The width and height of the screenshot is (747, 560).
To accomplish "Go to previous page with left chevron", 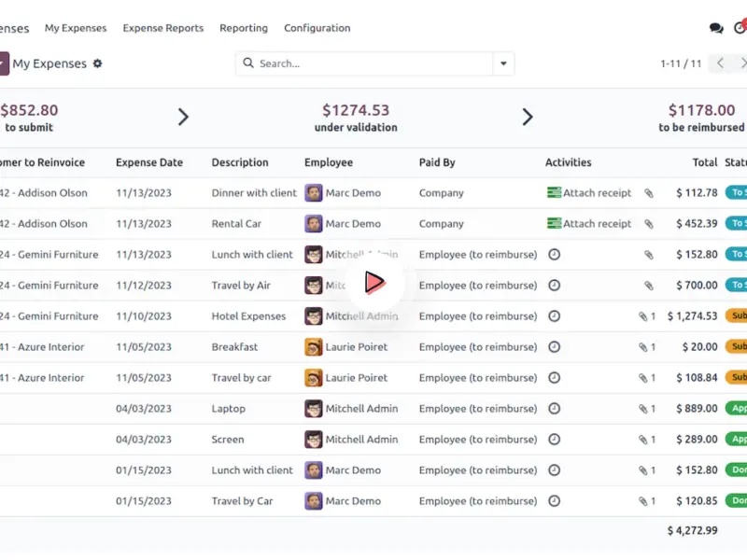I will [x=720, y=63].
